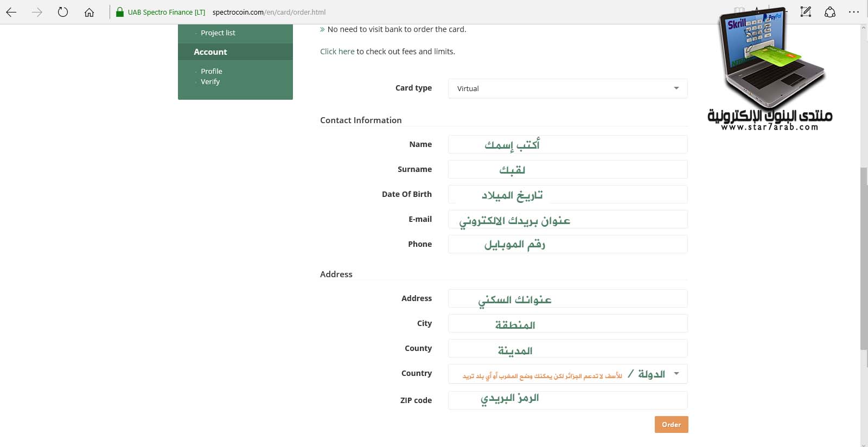Image resolution: width=868 pixels, height=447 pixels.
Task: Expand the Country dropdown
Action: tap(567, 374)
